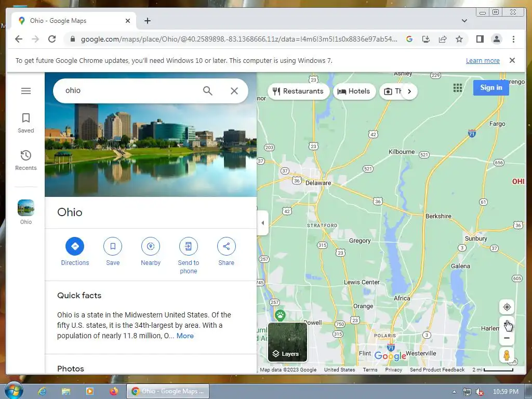Save Ohio with the Save icon
This screenshot has height=399, width=532.
tap(113, 246)
